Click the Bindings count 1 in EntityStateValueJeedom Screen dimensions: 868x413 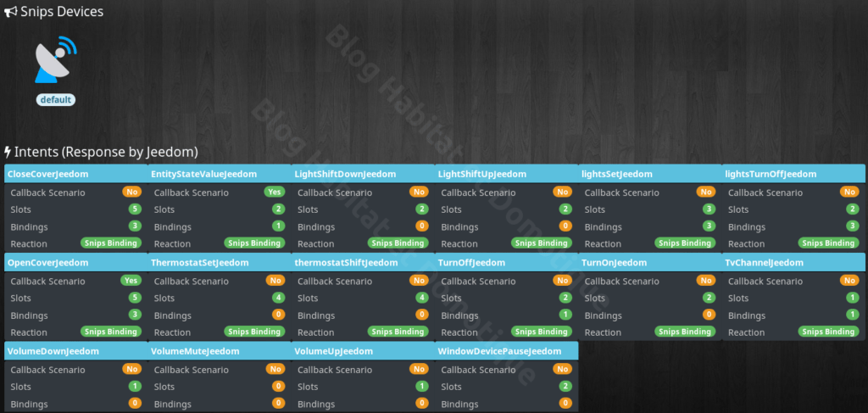pos(278,226)
